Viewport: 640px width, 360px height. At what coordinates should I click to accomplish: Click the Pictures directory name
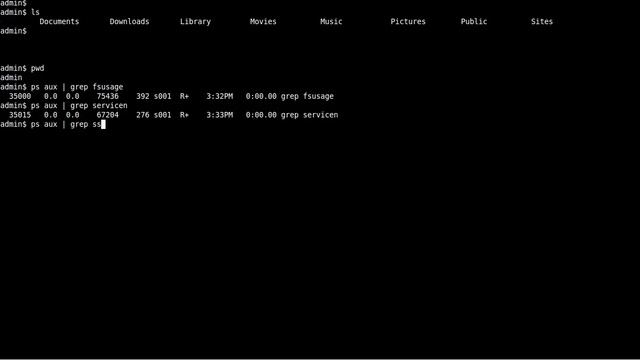tap(408, 22)
